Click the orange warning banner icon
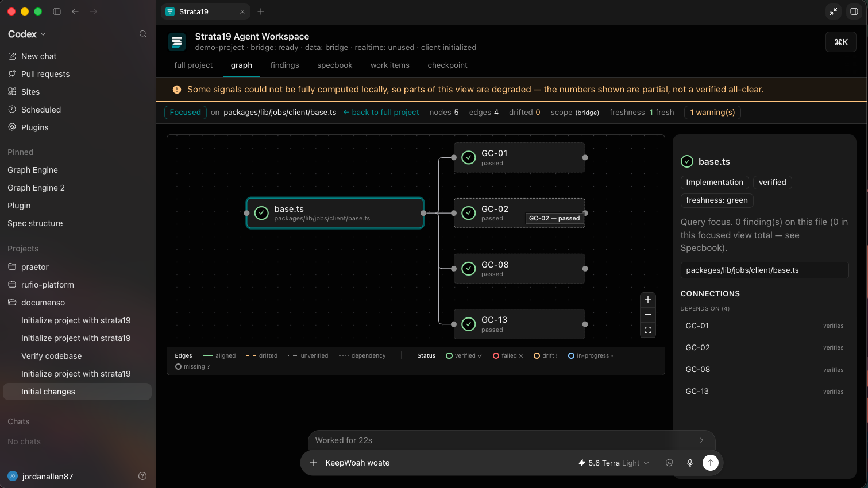The image size is (868, 488). coord(177,90)
